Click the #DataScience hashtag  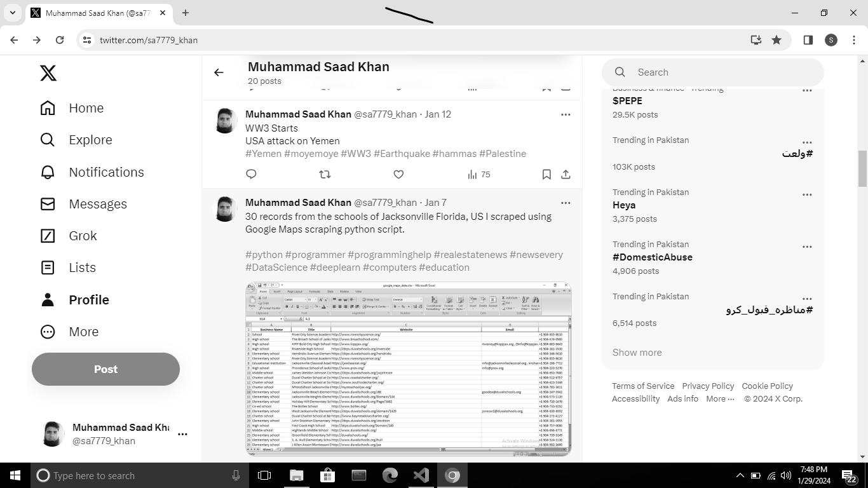pos(276,268)
